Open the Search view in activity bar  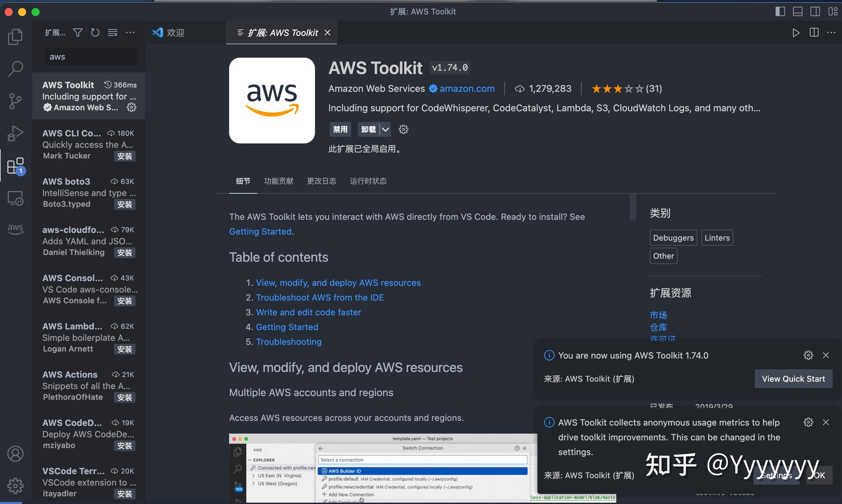coord(15,69)
